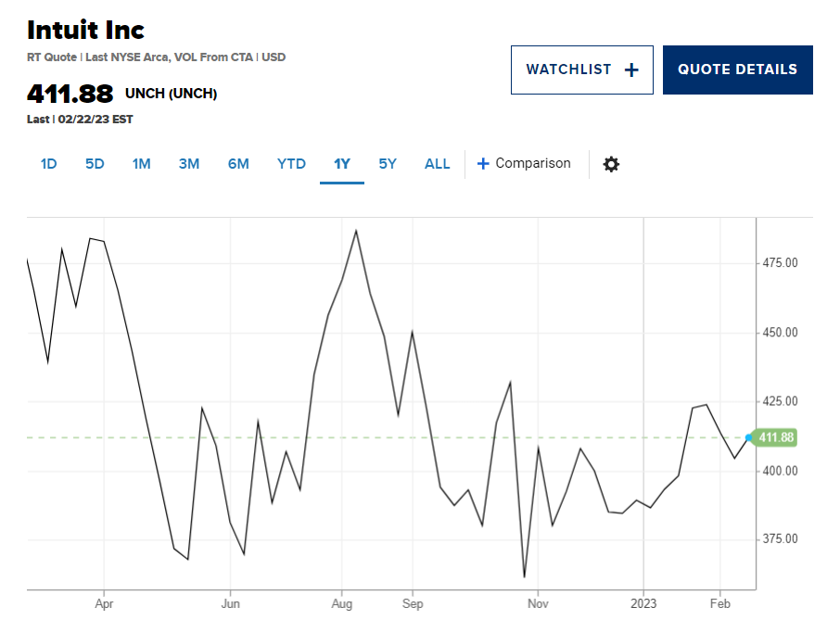
Task: Switch chart to 6M range
Action: point(238,164)
